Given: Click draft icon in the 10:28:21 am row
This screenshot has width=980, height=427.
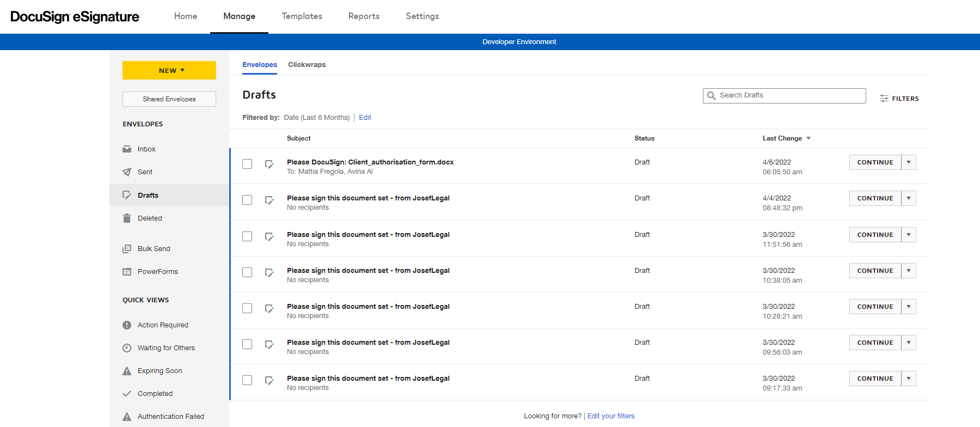Looking at the screenshot, I should pyautogui.click(x=269, y=309).
